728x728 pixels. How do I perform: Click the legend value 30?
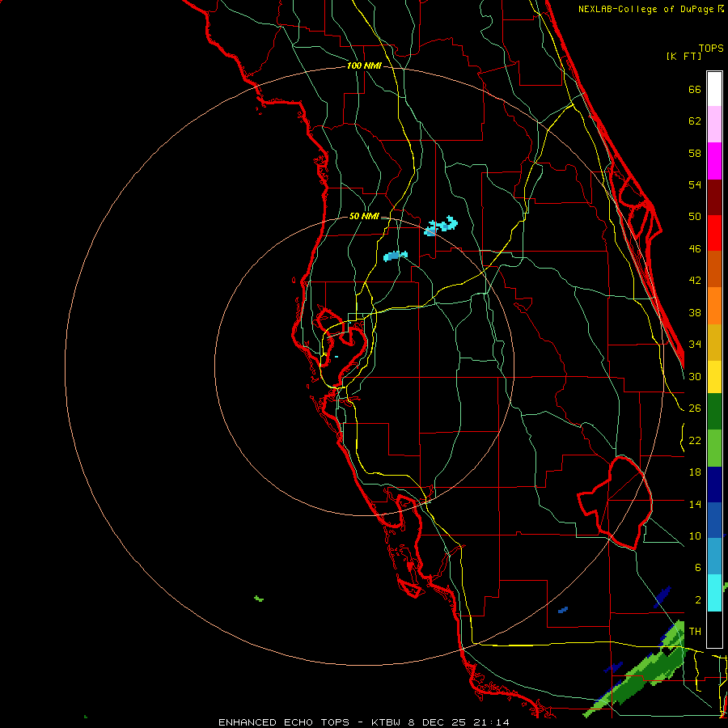(695, 376)
